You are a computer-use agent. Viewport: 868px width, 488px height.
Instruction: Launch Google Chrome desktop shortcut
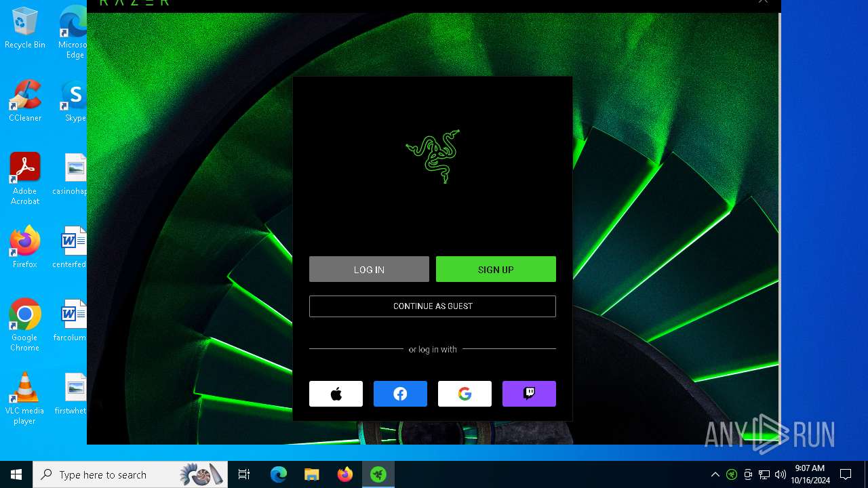tap(25, 325)
